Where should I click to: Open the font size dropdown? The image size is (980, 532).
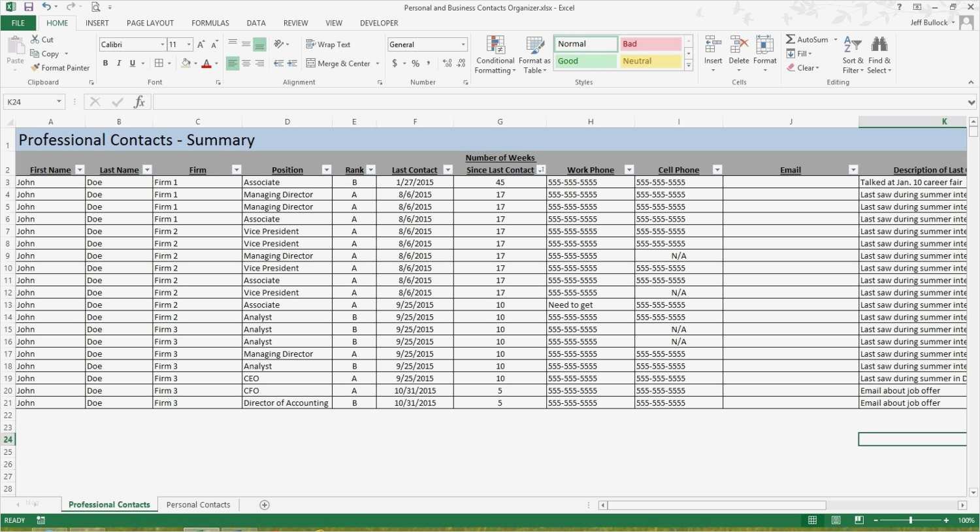point(189,44)
